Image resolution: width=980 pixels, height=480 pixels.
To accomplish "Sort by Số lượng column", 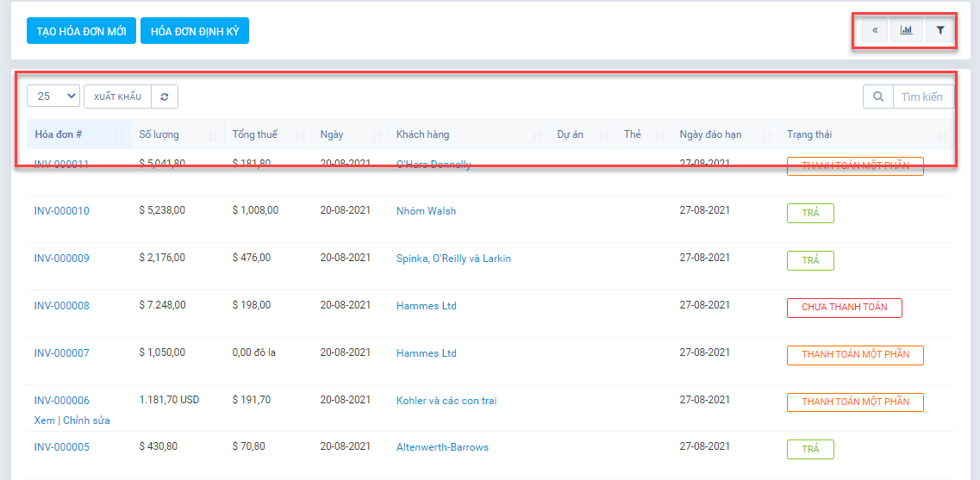I will coord(159,134).
